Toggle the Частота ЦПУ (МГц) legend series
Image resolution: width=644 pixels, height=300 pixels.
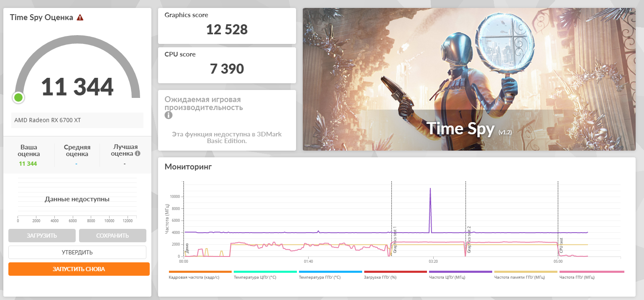(460, 275)
